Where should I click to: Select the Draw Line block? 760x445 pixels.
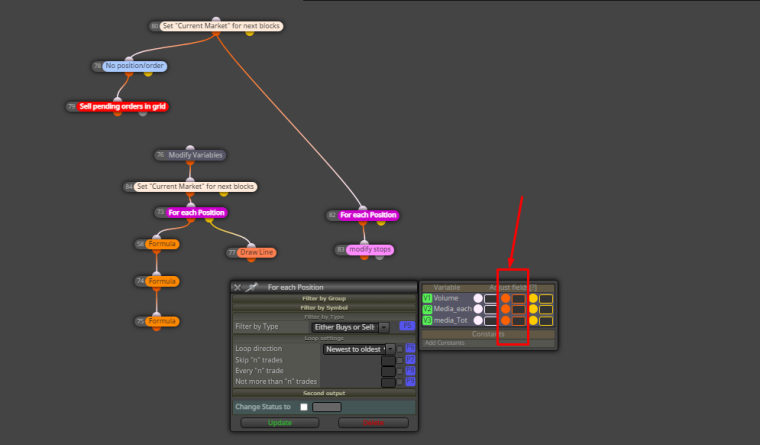pos(256,253)
